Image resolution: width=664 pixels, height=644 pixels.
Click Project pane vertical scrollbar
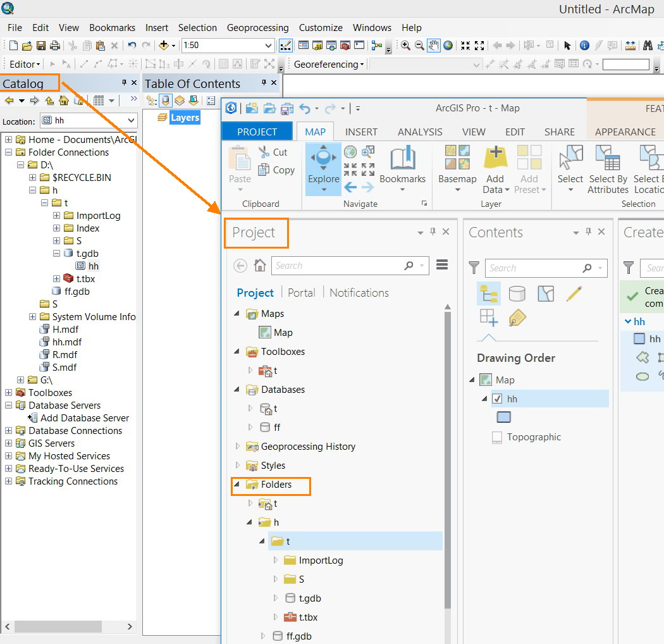(448, 460)
